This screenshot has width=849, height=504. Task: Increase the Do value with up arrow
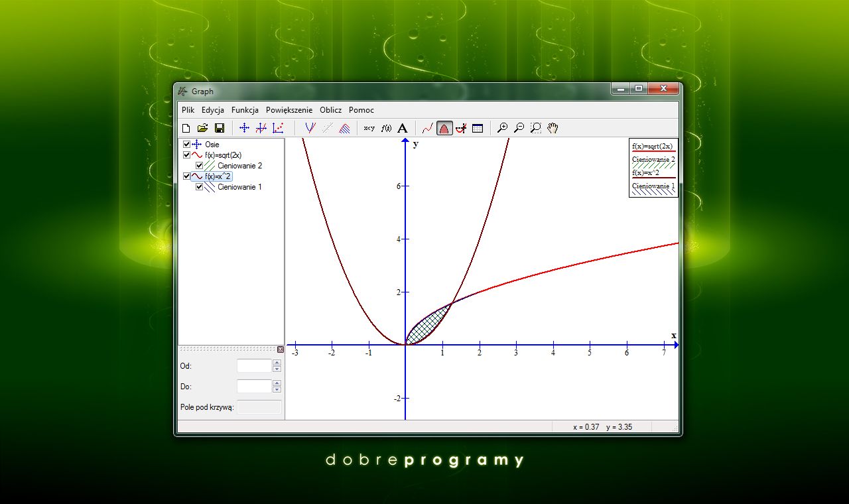(x=277, y=383)
